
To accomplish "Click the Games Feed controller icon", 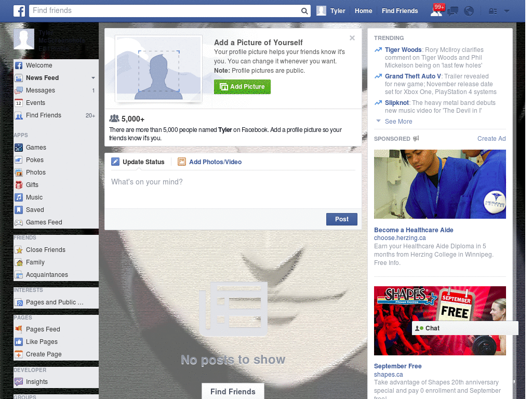I will [x=19, y=222].
